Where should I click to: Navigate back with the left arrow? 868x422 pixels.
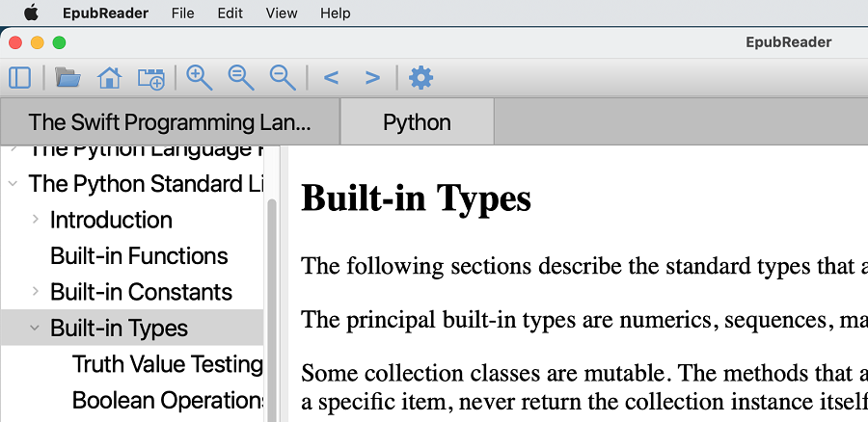pos(331,77)
